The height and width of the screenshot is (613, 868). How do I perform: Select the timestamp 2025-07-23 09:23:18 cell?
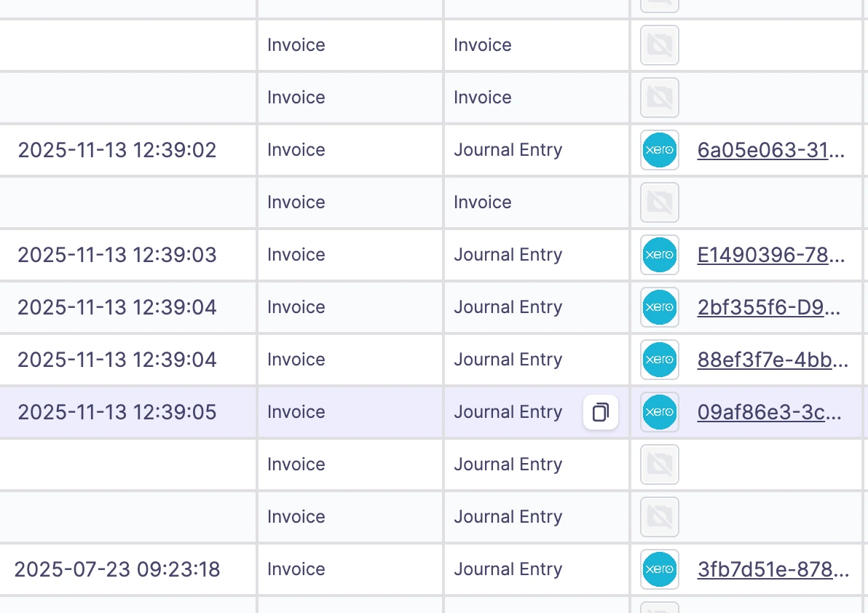coord(117,569)
